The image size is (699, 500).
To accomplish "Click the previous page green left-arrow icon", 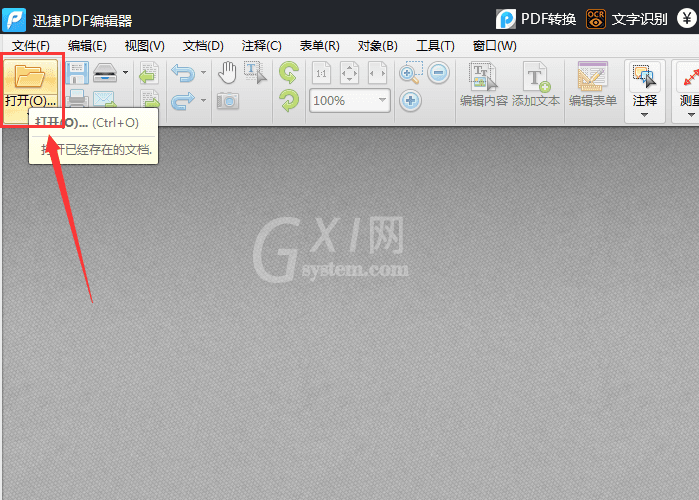I will click(x=149, y=73).
